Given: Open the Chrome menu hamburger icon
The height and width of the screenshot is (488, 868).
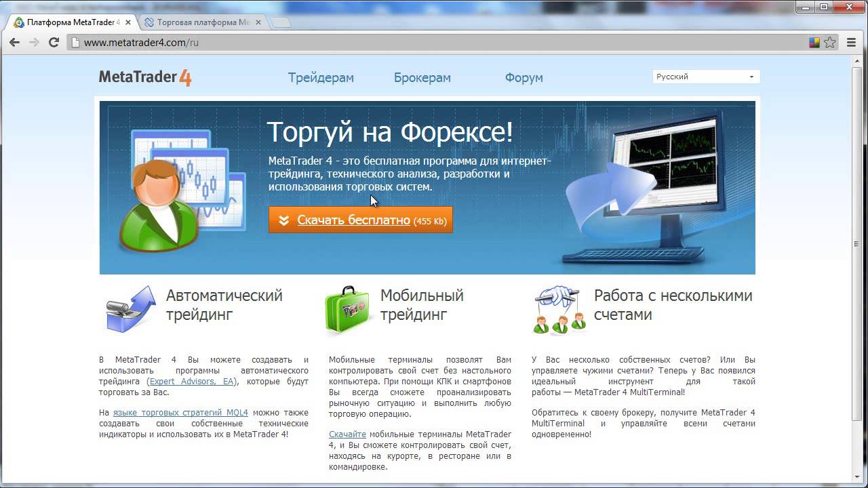Looking at the screenshot, I should pyautogui.click(x=852, y=43).
